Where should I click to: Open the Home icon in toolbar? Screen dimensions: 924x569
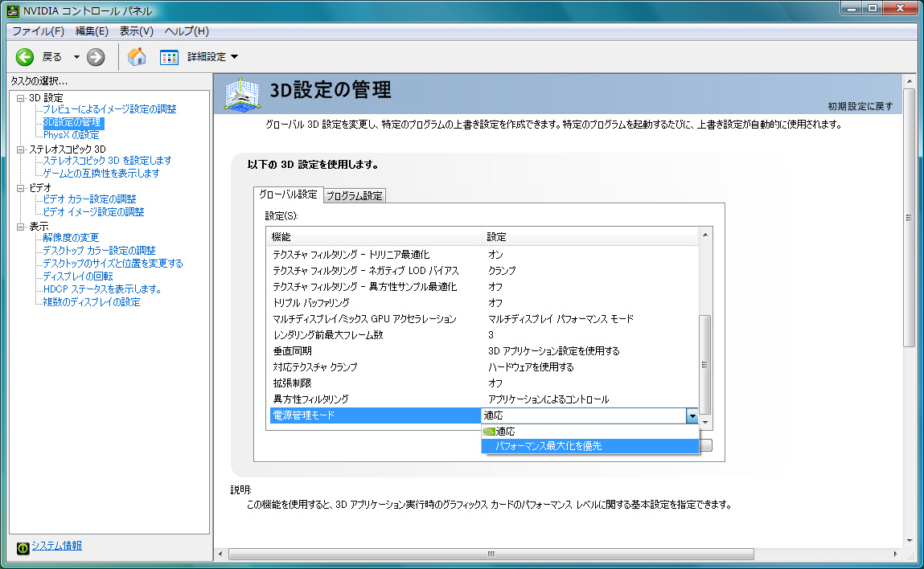click(x=137, y=57)
